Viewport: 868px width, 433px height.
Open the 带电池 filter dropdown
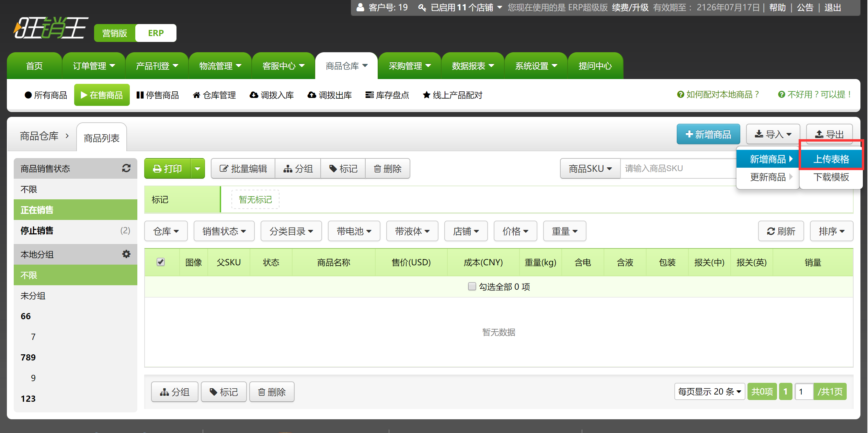point(354,231)
